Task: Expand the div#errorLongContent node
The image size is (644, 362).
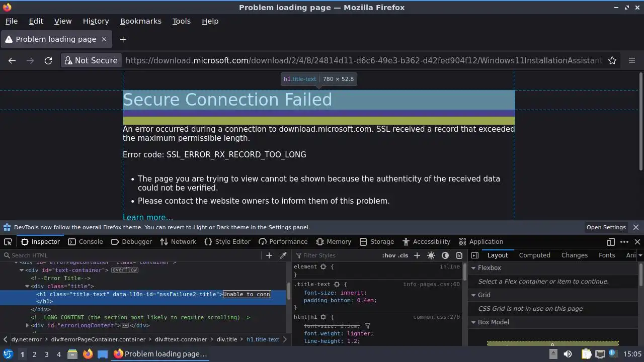Action: (27, 325)
